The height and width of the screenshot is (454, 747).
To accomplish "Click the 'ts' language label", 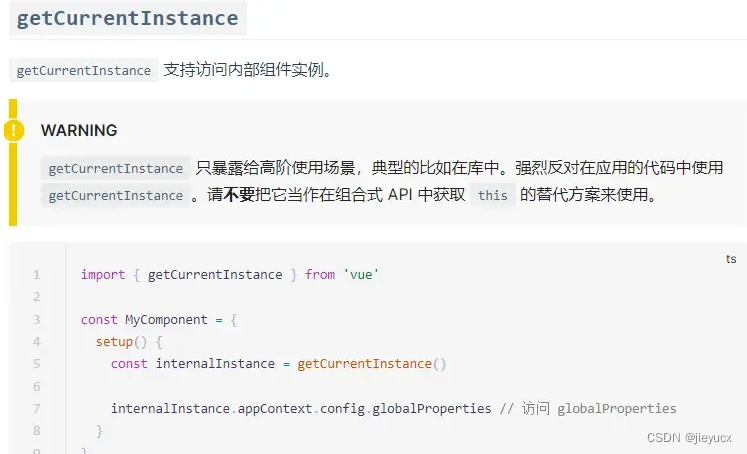I will pyautogui.click(x=731, y=259).
